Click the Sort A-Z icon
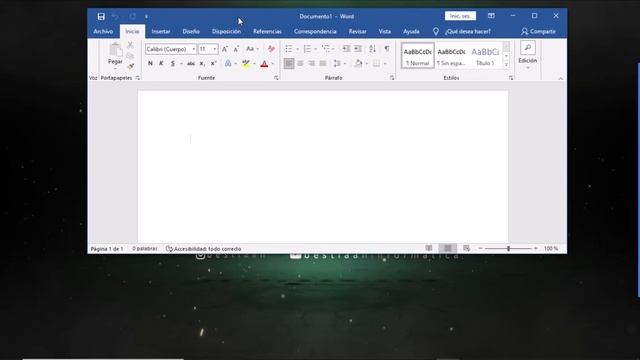This screenshot has height=360, width=640. pyautogui.click(x=372, y=49)
